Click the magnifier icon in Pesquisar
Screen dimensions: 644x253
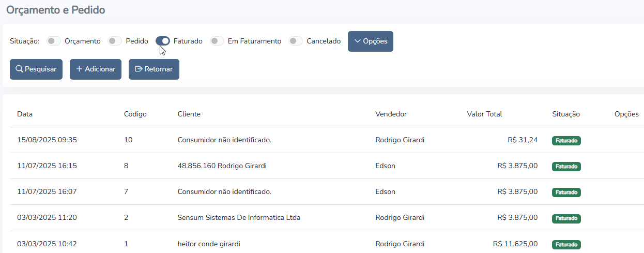(x=20, y=69)
